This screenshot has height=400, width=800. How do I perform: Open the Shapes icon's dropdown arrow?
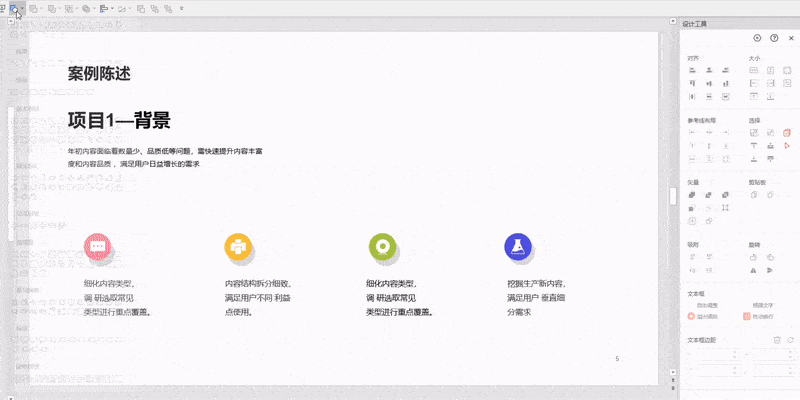(22, 9)
